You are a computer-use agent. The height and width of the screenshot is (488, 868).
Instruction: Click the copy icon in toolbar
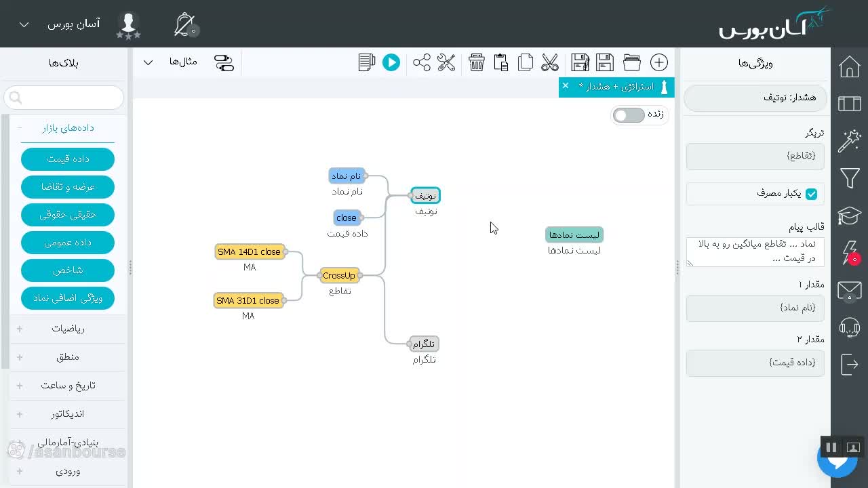tap(526, 62)
